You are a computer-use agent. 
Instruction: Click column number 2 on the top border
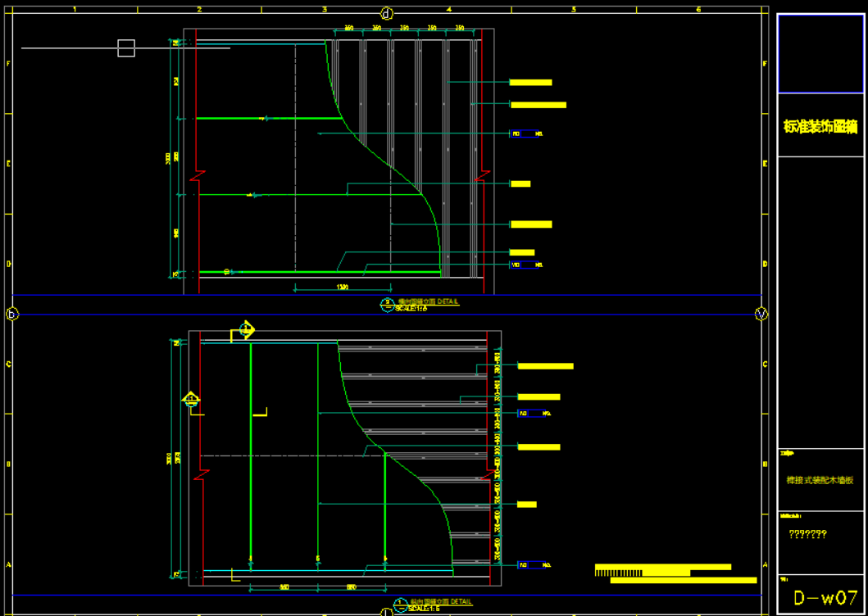pos(199,9)
